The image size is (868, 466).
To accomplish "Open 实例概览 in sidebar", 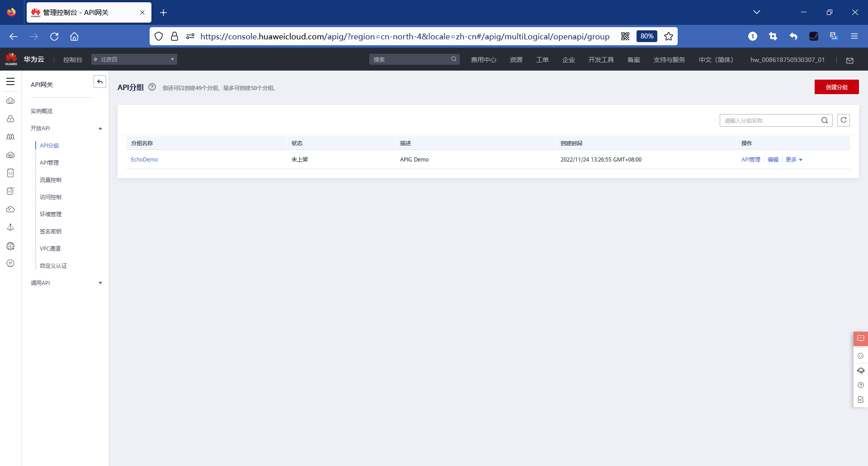I will coord(42,111).
